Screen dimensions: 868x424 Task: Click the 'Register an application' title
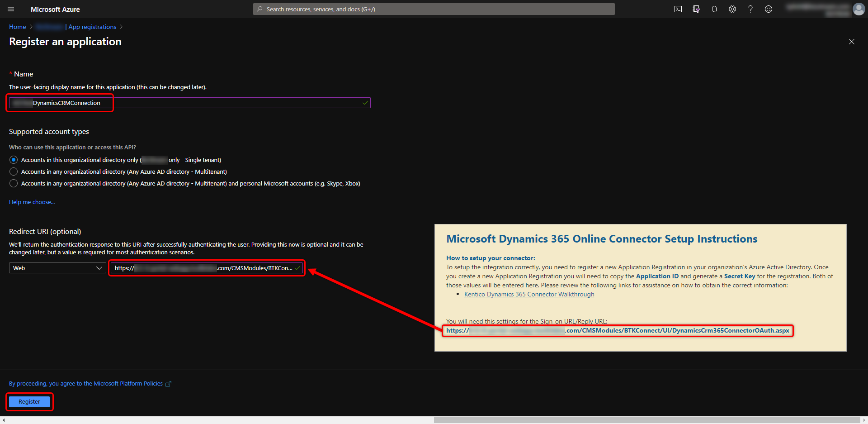[x=65, y=42]
